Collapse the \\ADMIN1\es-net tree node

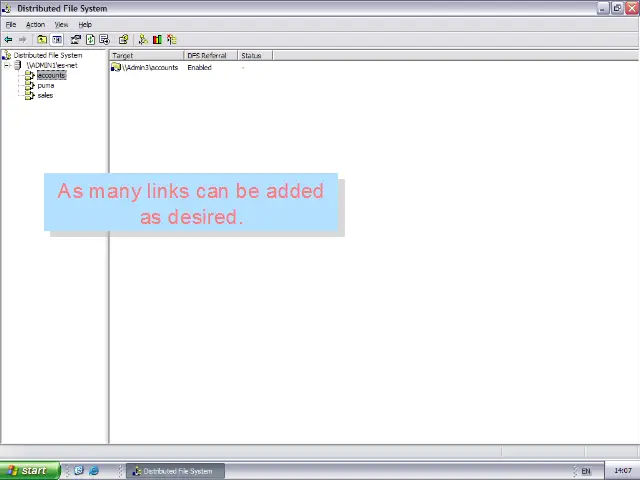click(x=7, y=65)
